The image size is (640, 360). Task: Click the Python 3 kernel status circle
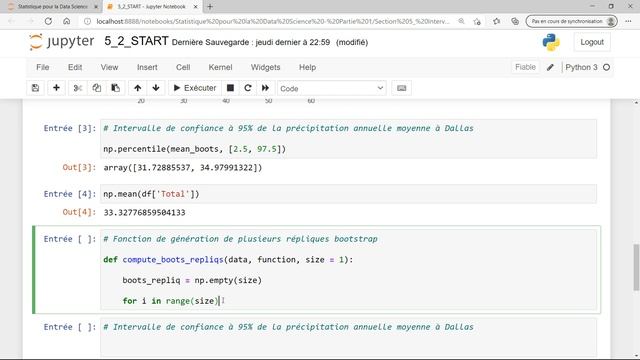tap(607, 67)
